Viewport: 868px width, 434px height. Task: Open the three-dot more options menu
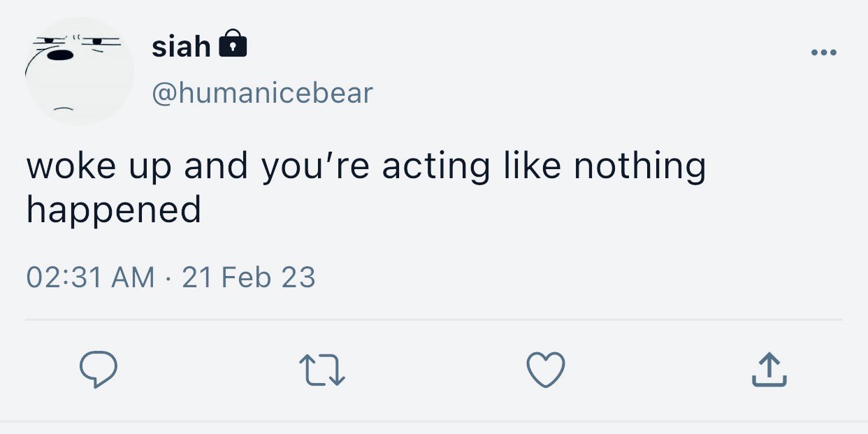[824, 52]
